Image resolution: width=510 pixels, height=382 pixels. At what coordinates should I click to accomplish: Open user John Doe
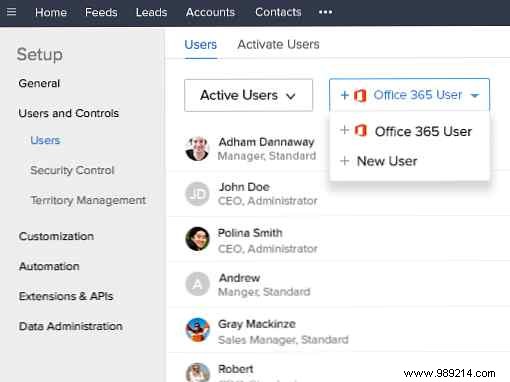point(244,187)
